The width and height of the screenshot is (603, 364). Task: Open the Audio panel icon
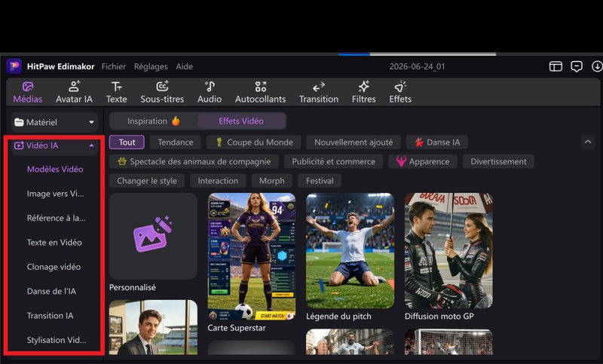tap(210, 87)
